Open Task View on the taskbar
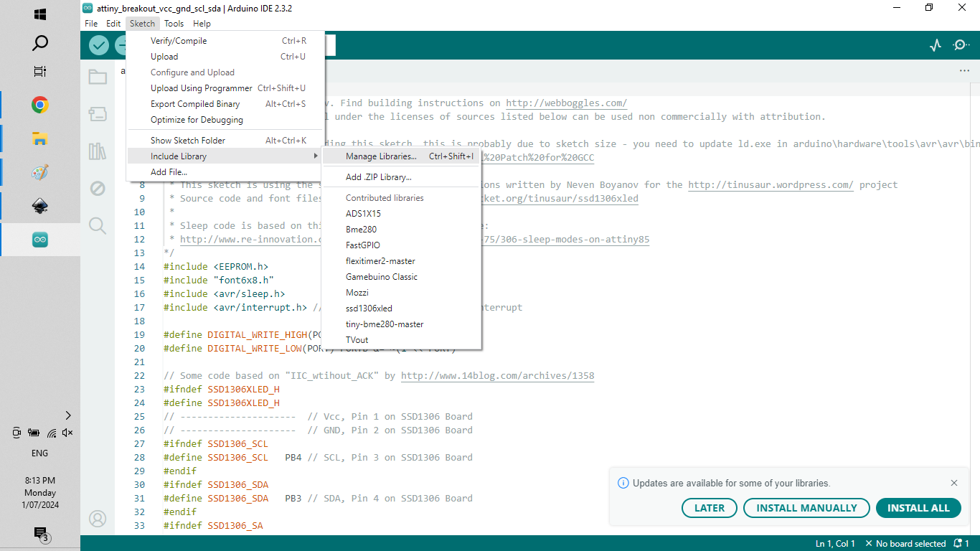Viewport: 980px width, 551px height. [x=40, y=72]
